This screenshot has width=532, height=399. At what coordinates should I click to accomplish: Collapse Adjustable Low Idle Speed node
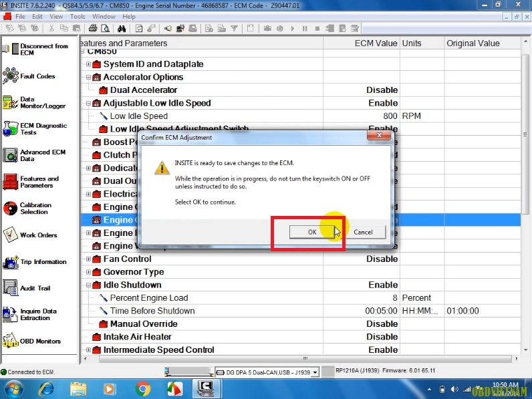coord(88,103)
